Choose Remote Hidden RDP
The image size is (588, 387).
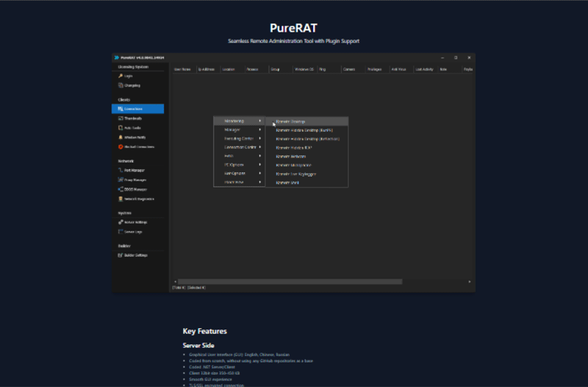(x=306, y=148)
